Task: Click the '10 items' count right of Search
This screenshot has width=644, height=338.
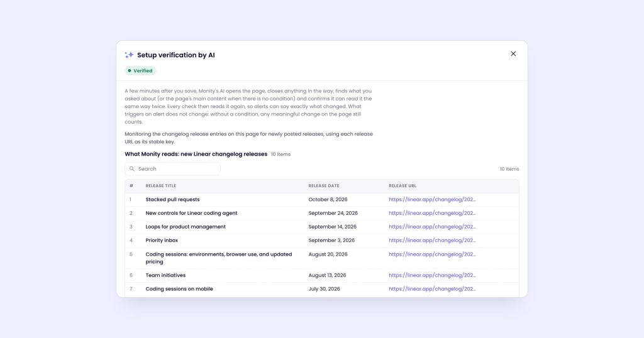Action: pyautogui.click(x=509, y=169)
